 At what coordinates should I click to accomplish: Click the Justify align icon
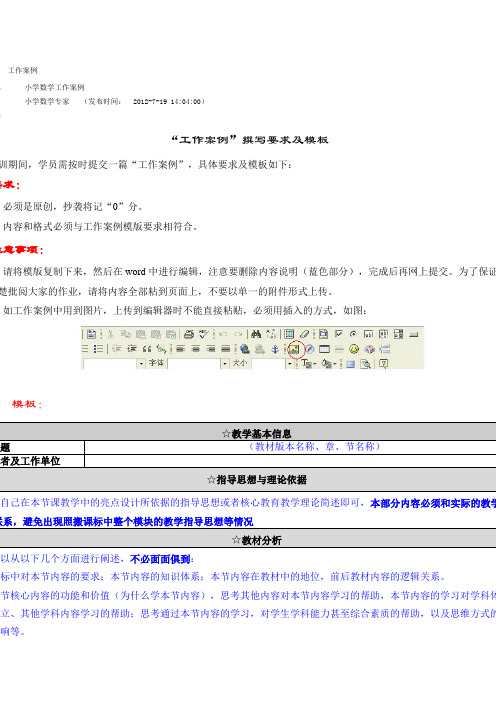pos(226,349)
